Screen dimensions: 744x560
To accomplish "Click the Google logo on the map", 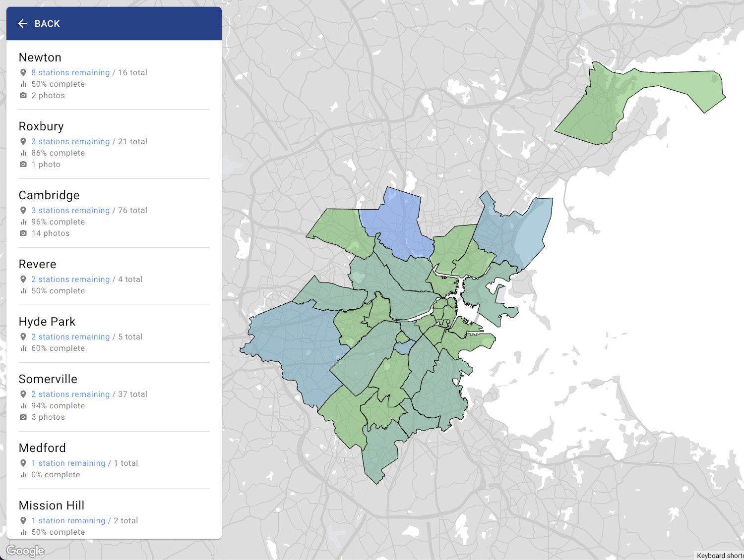I will point(25,551).
